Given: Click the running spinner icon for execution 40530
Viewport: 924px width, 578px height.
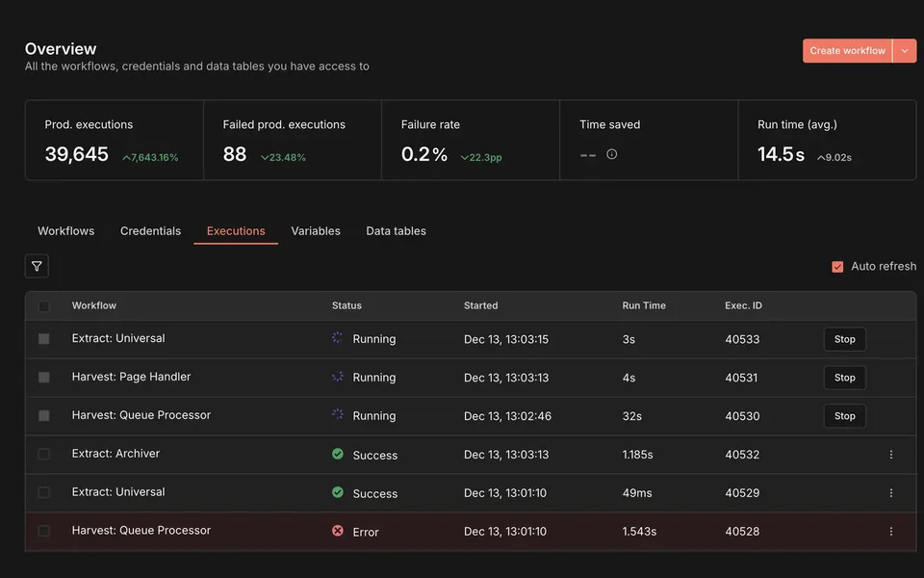Looking at the screenshot, I should 337,414.
